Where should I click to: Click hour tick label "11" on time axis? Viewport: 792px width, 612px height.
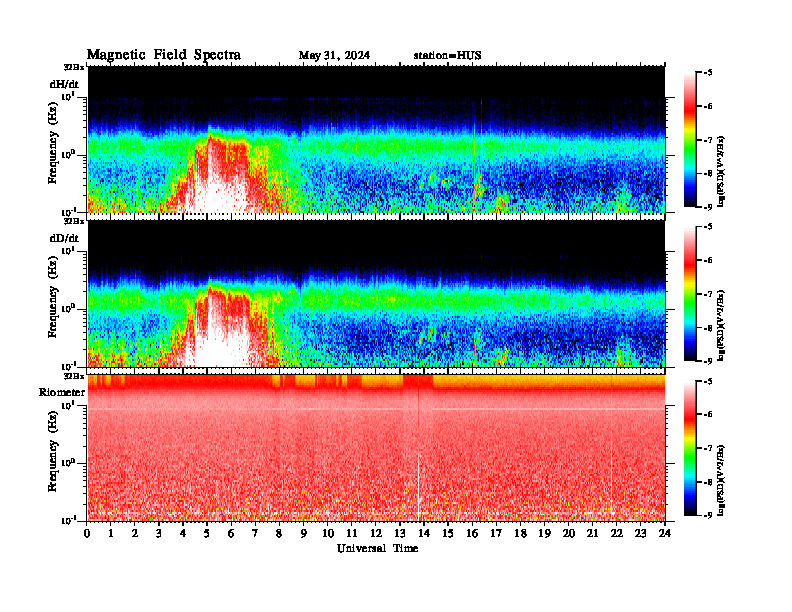[x=352, y=533]
